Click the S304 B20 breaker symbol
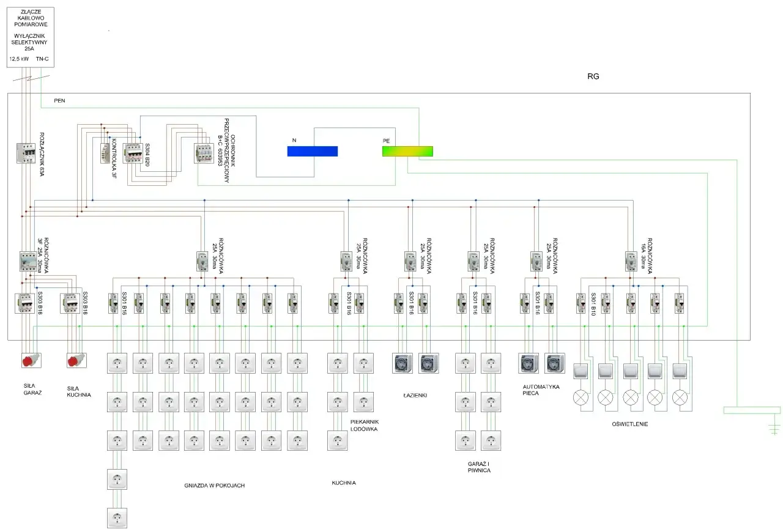Viewport: 783px width, 532px height. [132, 153]
